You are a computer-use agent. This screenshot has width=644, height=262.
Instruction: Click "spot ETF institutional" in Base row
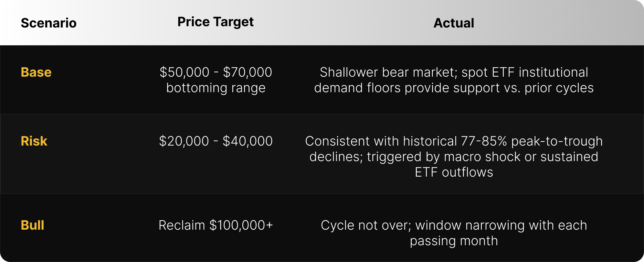click(525, 72)
